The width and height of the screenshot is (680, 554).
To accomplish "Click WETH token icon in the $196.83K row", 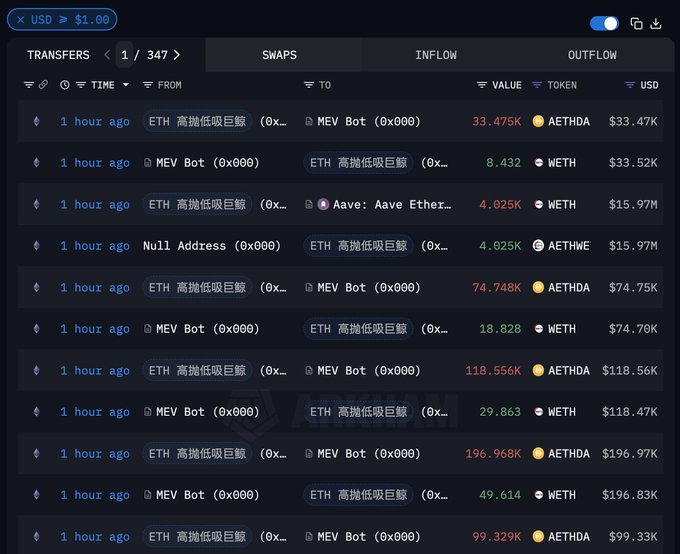I will 538,495.
